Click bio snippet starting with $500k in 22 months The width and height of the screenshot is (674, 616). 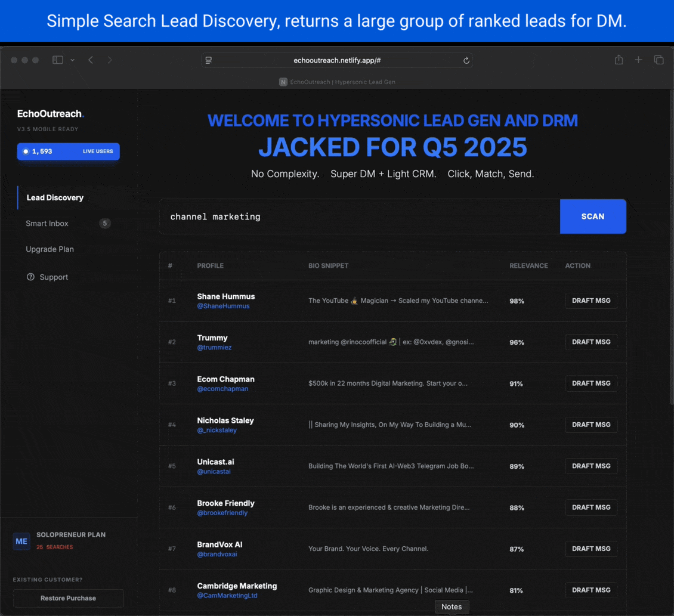(x=388, y=383)
